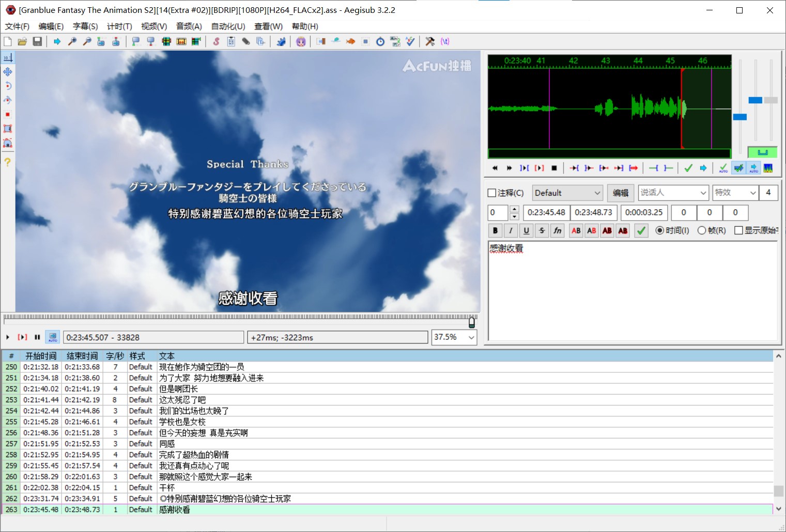Image resolution: width=786 pixels, height=532 pixels.
Task: Toggle video auto-scroll button beside pause
Action: 53,337
